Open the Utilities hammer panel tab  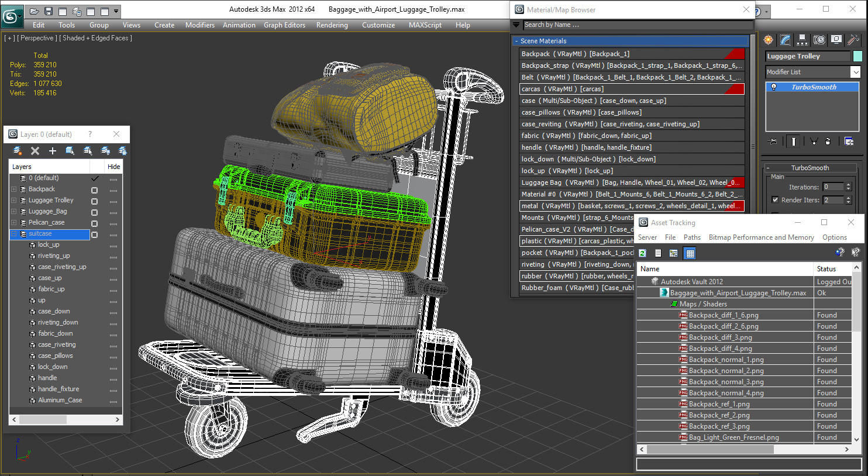(853, 40)
